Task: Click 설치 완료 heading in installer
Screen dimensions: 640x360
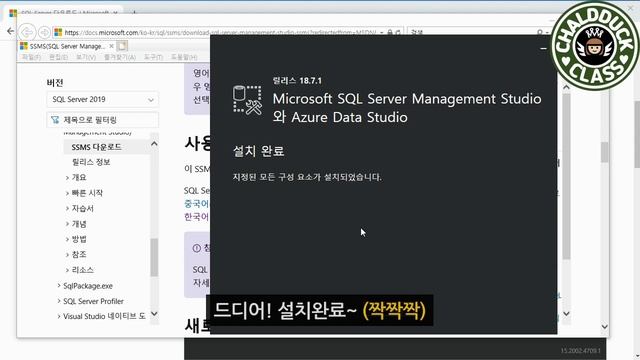Action: 258,151
